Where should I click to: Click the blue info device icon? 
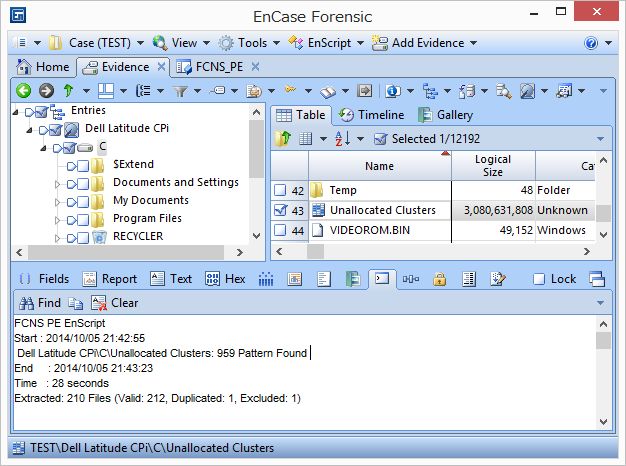click(x=393, y=91)
